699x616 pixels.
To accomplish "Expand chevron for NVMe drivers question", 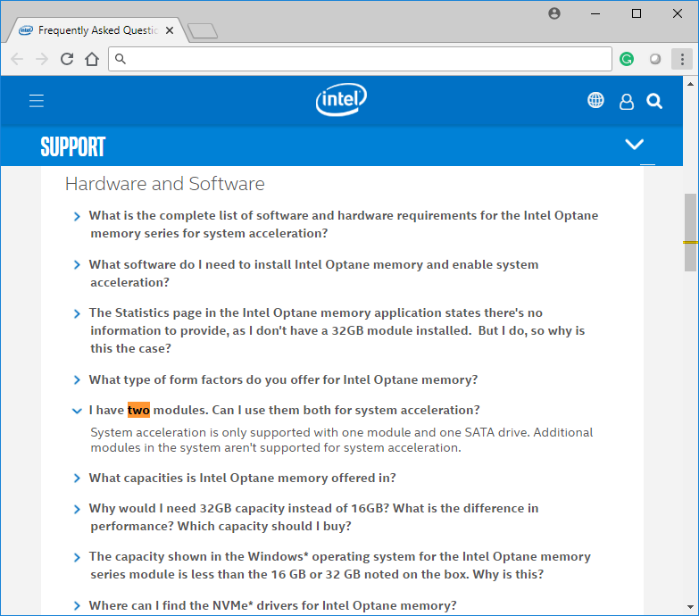I will pyautogui.click(x=77, y=606).
